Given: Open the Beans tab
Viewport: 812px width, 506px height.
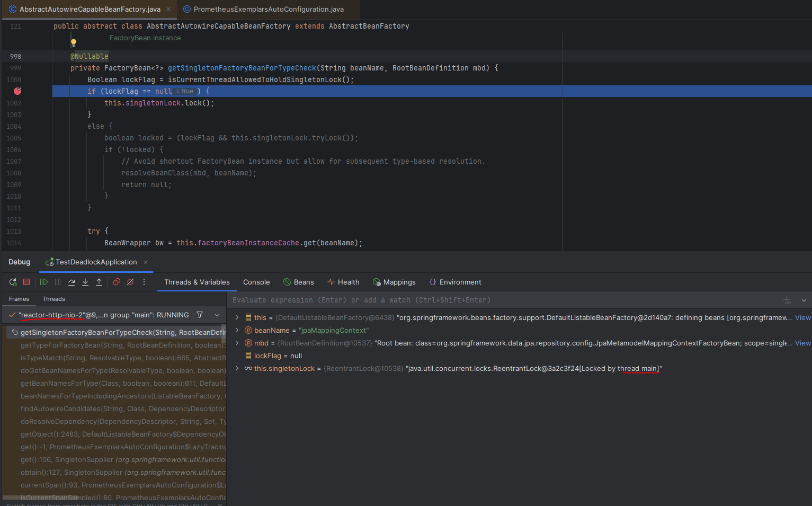Looking at the screenshot, I should tap(299, 282).
